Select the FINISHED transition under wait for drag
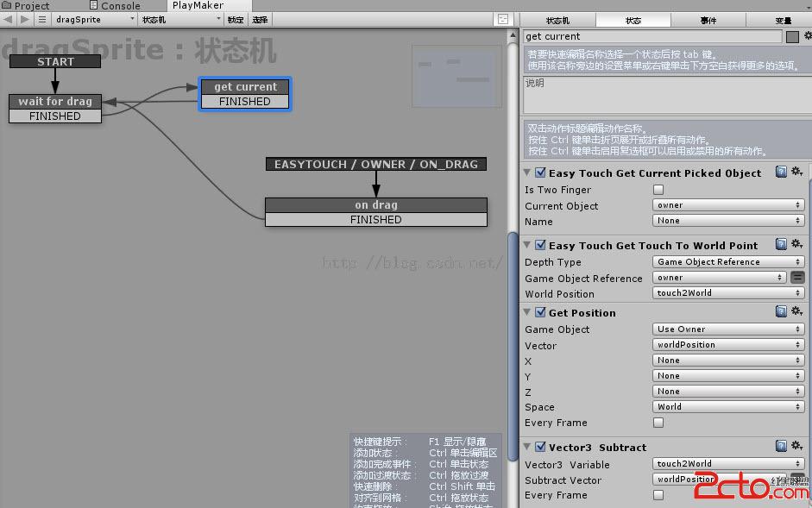Screen dimensions: 812x508 [55, 116]
